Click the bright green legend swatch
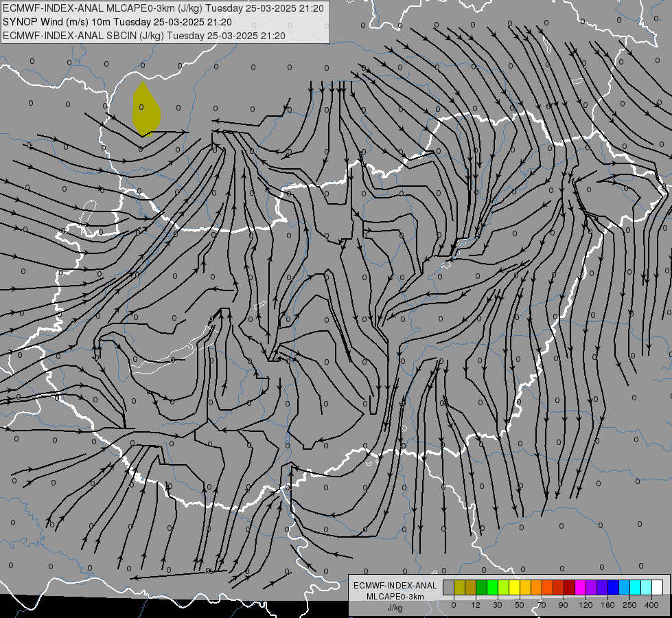672x618 pixels. (x=492, y=587)
